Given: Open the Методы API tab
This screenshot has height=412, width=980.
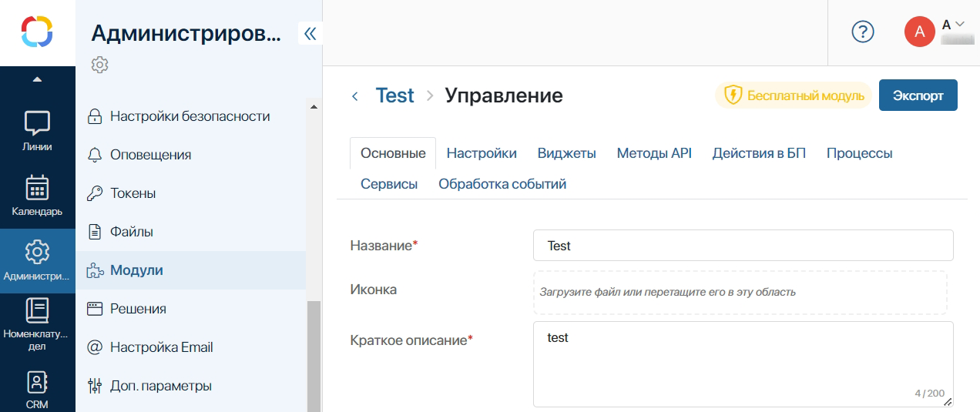Looking at the screenshot, I should point(654,153).
